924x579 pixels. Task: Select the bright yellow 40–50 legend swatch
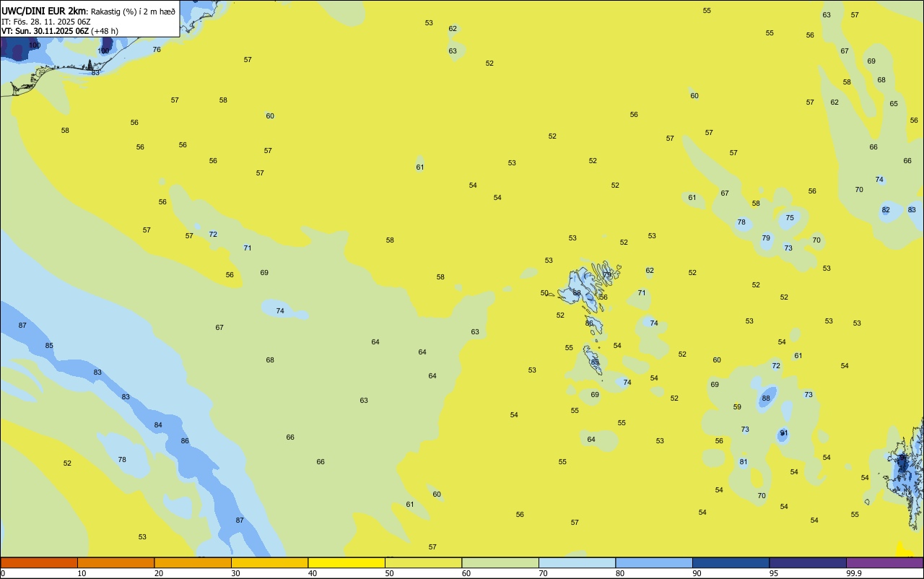[x=346, y=562]
